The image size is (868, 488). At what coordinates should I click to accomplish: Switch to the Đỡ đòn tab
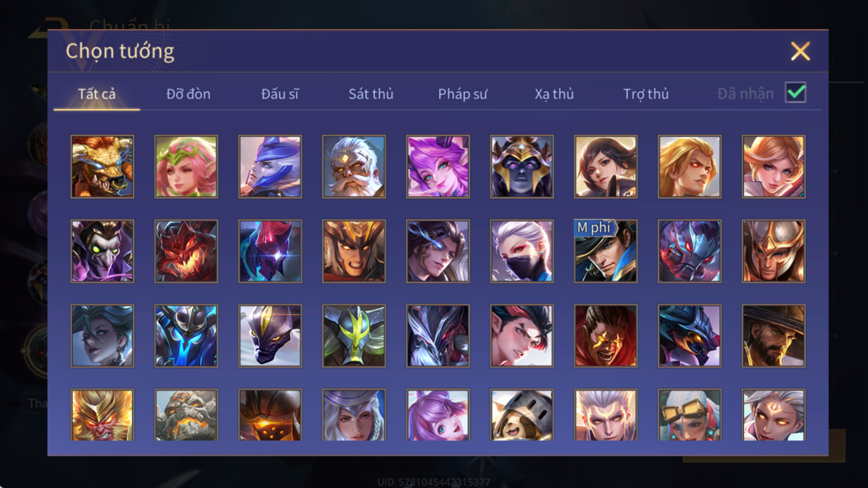click(188, 94)
